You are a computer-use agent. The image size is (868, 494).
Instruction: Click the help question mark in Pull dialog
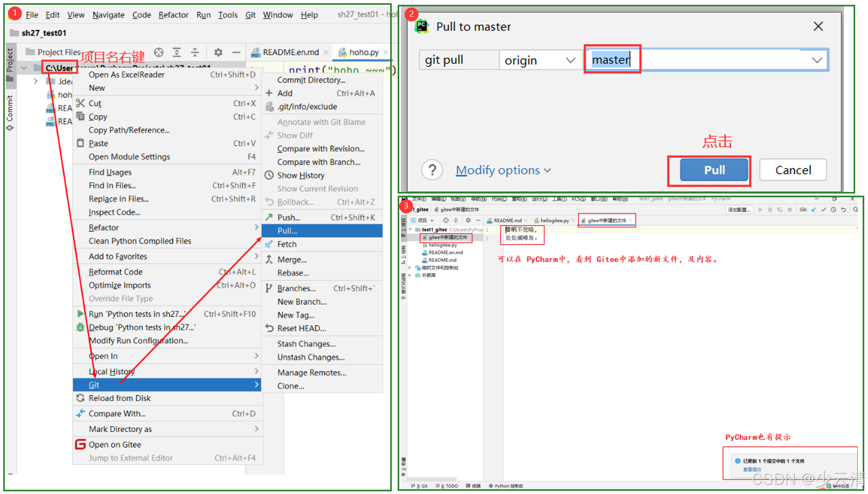(432, 170)
